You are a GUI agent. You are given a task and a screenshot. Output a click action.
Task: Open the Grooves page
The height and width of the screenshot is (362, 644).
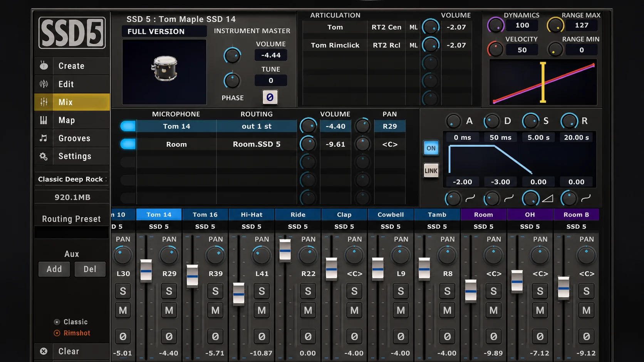72,138
